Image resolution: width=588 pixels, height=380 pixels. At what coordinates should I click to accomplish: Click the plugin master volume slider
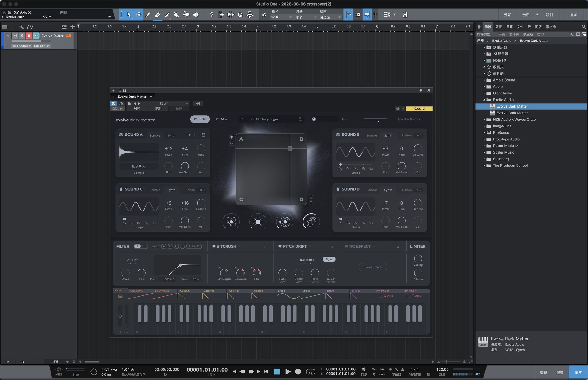pyautogui.click(x=375, y=119)
